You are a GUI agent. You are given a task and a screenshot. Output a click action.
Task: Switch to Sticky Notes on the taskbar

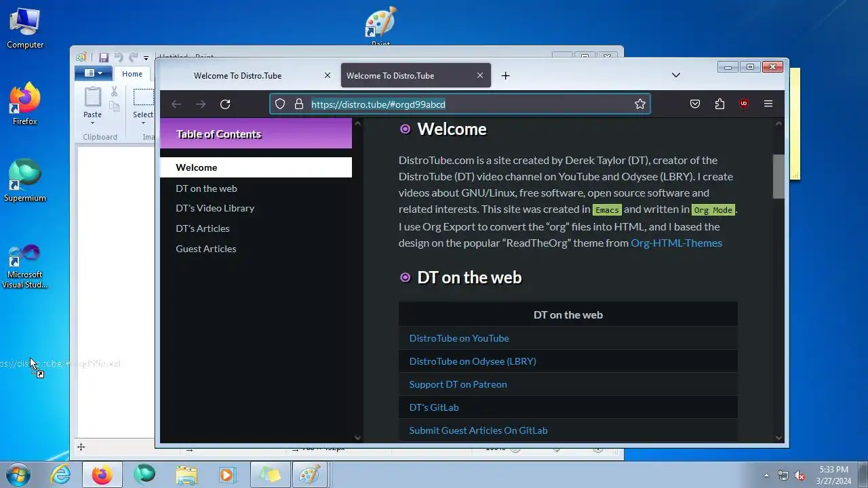click(x=270, y=474)
